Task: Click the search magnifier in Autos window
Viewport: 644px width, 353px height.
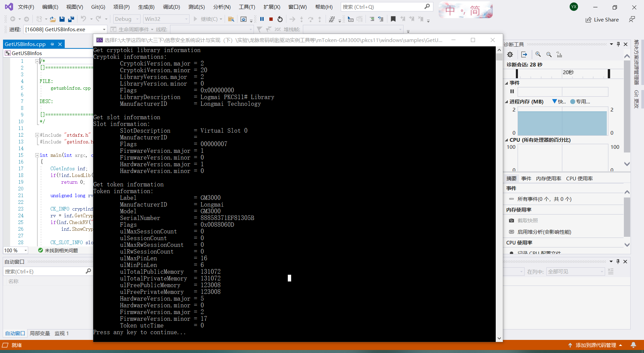Action: (88, 271)
